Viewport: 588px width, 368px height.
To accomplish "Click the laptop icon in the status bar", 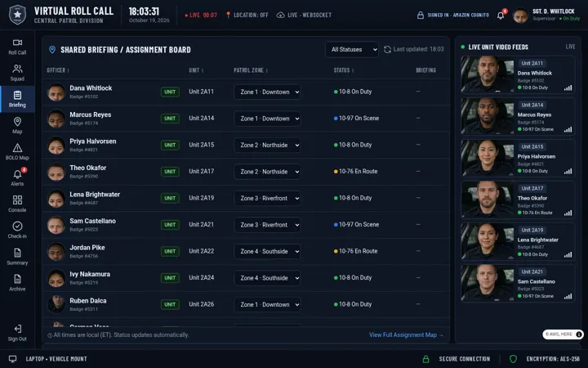I will click(x=12, y=359).
